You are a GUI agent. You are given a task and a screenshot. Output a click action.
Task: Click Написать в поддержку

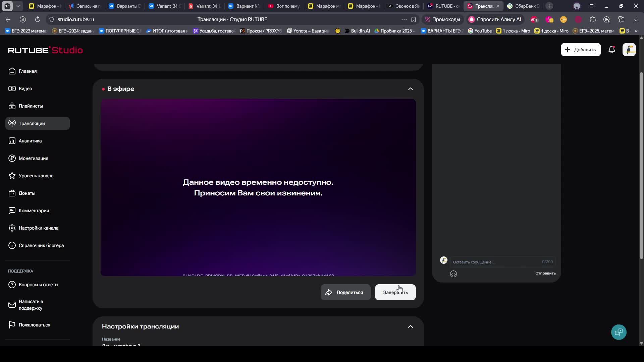38,305
